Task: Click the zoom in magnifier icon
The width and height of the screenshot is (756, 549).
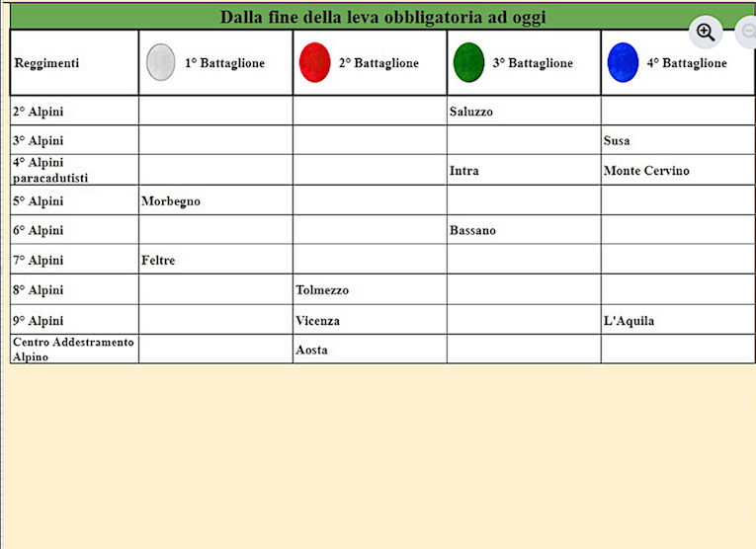Action: [x=706, y=32]
